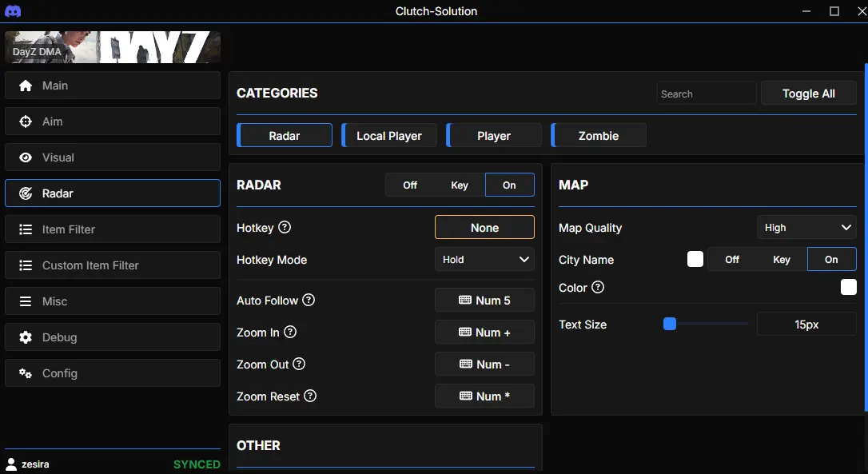Screen dimensions: 868x474
Task: Switch to the Zombie category tab
Action: [x=599, y=135]
